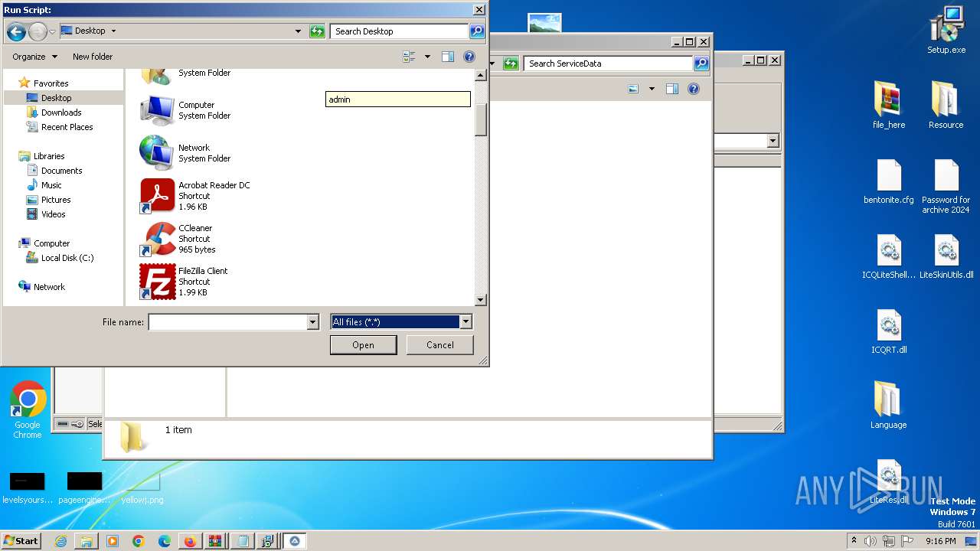Open Firefox from the taskbar
The image size is (980, 551).
click(x=190, y=541)
